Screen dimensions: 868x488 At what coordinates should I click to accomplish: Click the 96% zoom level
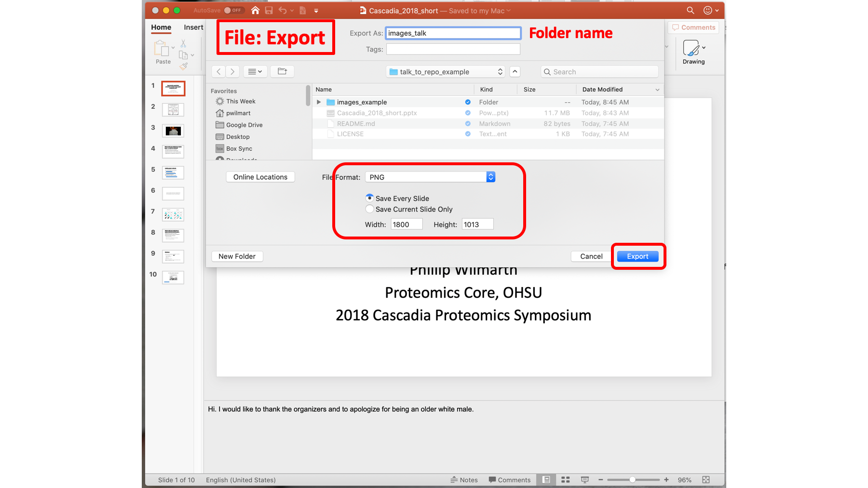684,480
